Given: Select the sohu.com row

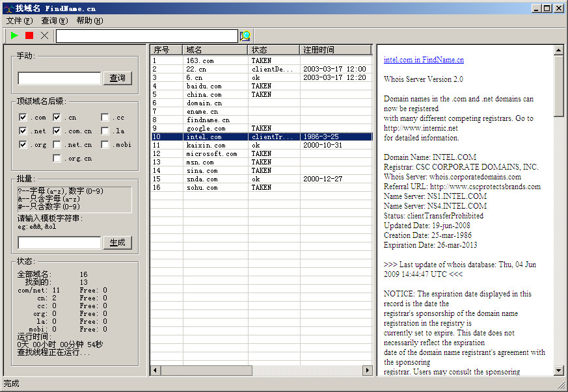Looking at the screenshot, I should tap(261, 187).
